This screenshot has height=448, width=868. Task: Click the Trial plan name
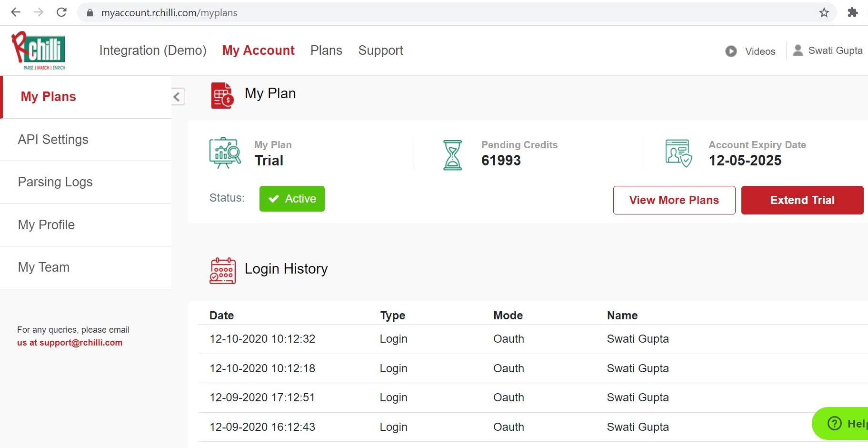click(x=269, y=161)
